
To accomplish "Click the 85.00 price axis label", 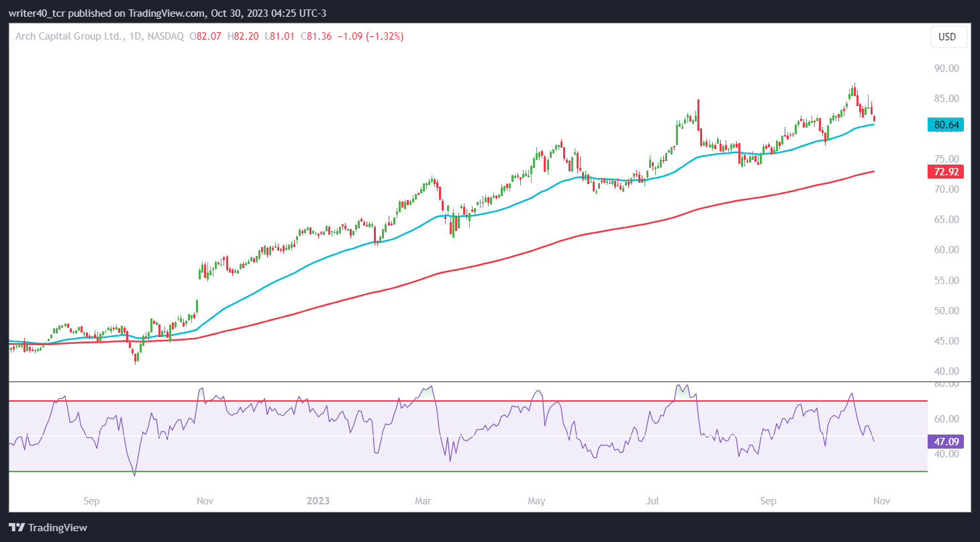I will pyautogui.click(x=946, y=99).
